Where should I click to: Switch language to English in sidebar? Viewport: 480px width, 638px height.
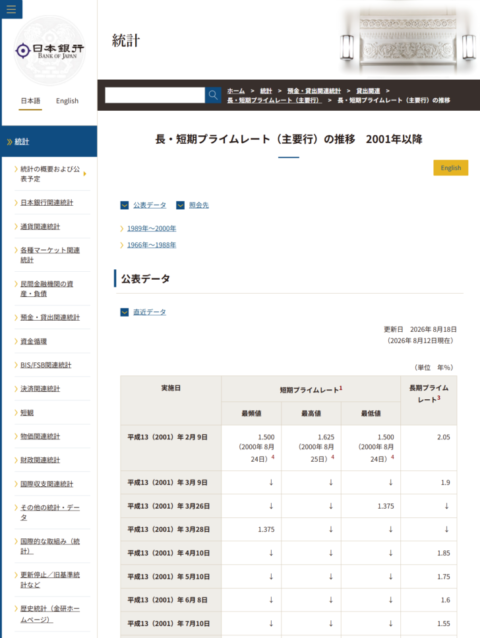tap(67, 101)
